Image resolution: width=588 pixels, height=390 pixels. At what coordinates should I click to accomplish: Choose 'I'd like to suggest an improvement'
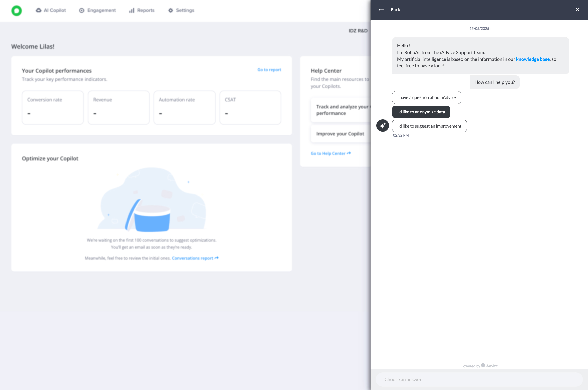(x=429, y=126)
